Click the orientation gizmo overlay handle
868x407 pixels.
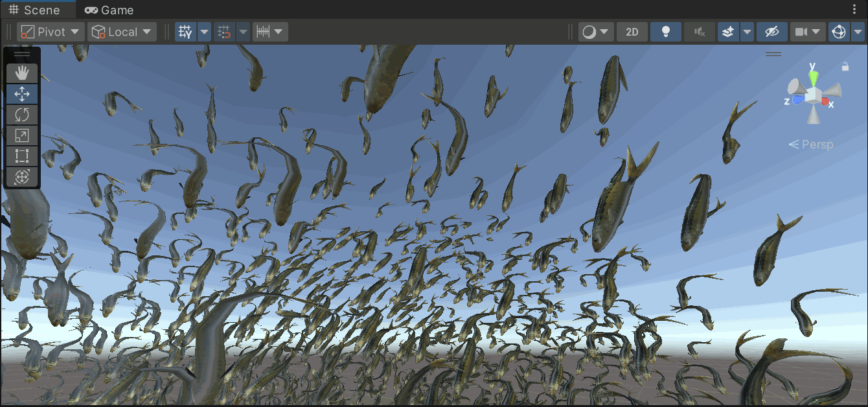click(x=773, y=54)
